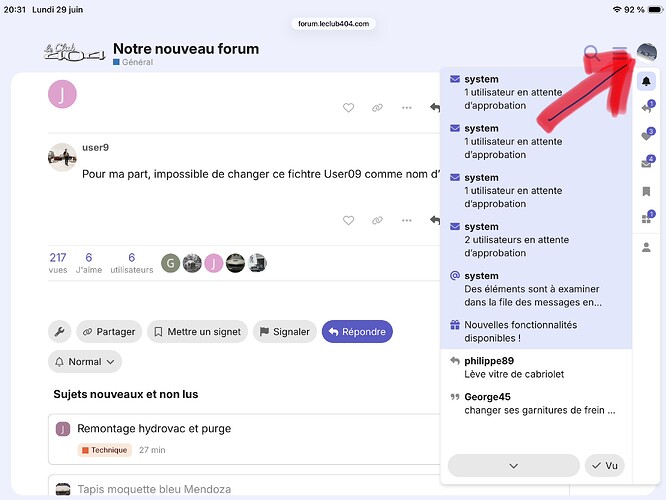The height and width of the screenshot is (500, 666).
Task: Open Remontage hydrovac et purge topic
Action: [x=154, y=429]
